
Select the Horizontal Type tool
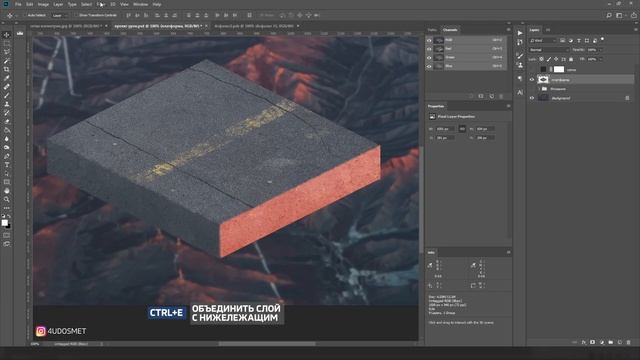[x=6, y=165]
